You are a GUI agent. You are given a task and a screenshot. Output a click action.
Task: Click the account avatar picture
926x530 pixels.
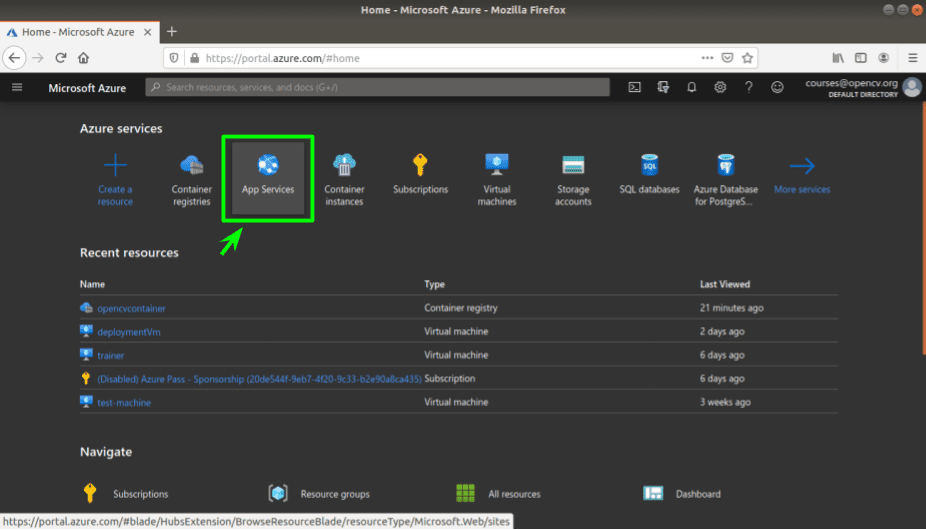(912, 87)
